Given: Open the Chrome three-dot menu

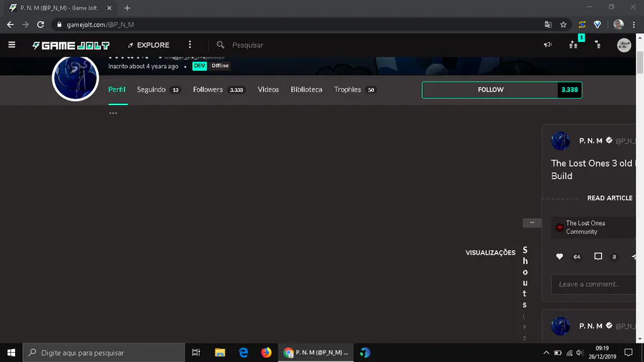Looking at the screenshot, I should [634, 24].
